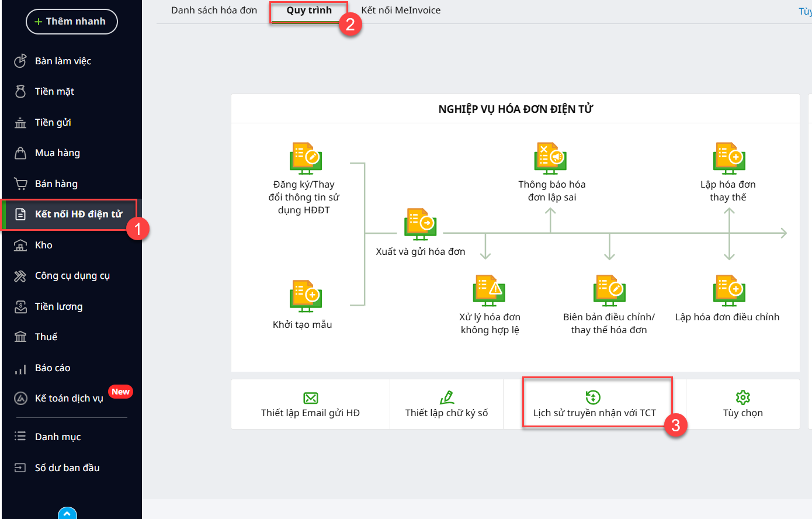
Task: Collapse the sidebar with the up-arrow button
Action: click(67, 514)
